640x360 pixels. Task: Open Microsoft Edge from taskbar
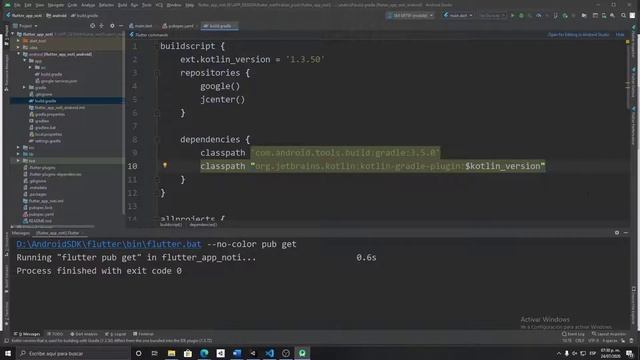[x=204, y=353]
